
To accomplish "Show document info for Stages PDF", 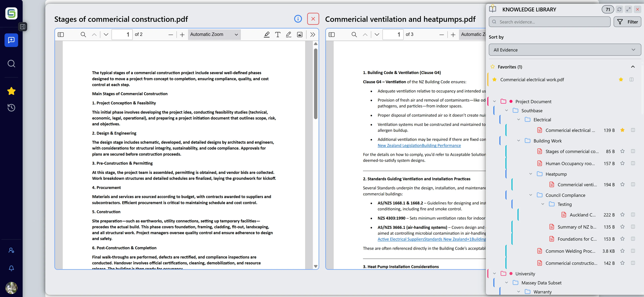I will (298, 18).
